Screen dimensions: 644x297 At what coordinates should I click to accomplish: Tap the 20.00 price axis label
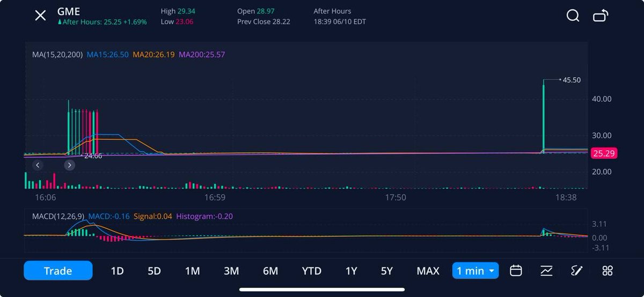click(x=602, y=172)
